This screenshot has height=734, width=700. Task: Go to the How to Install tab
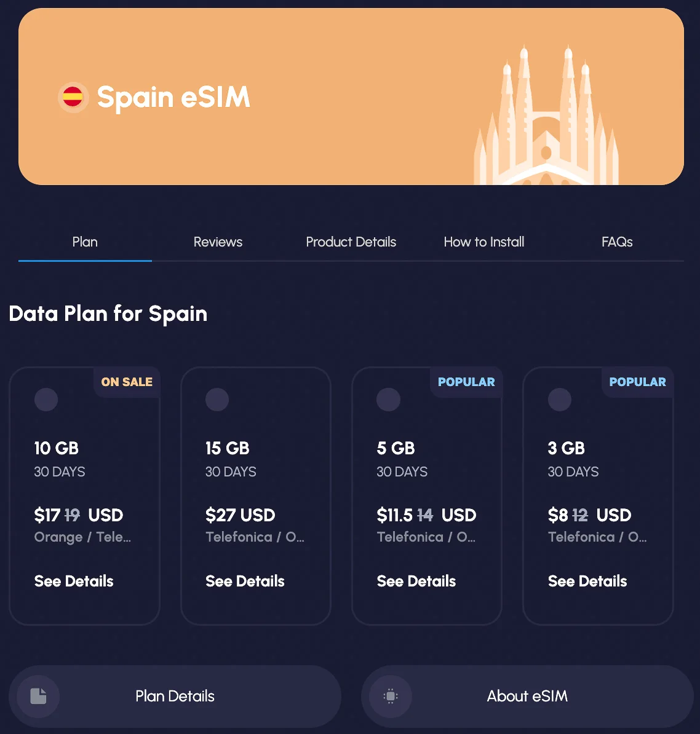(484, 242)
